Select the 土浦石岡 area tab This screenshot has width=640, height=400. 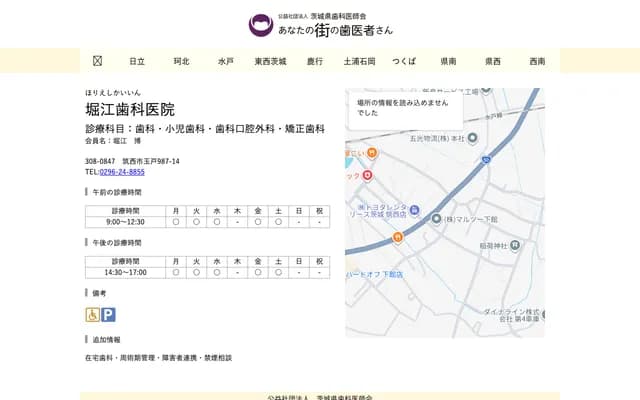359,61
